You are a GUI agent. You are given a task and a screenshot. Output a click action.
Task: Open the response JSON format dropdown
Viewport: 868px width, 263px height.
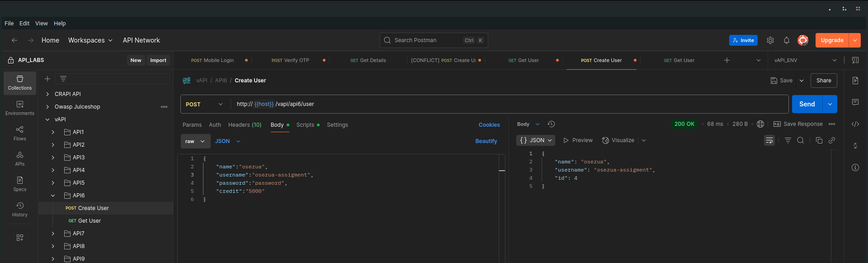536,140
